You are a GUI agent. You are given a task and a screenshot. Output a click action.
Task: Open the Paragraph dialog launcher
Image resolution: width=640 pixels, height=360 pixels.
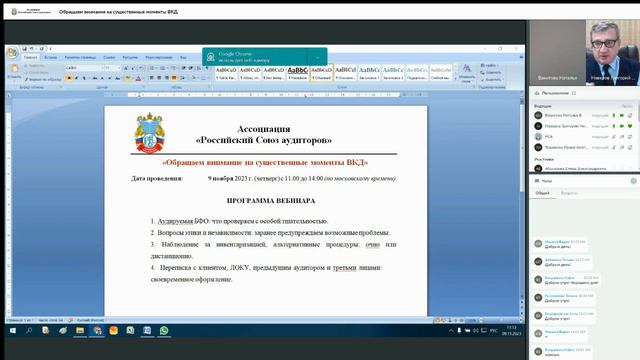(x=209, y=87)
